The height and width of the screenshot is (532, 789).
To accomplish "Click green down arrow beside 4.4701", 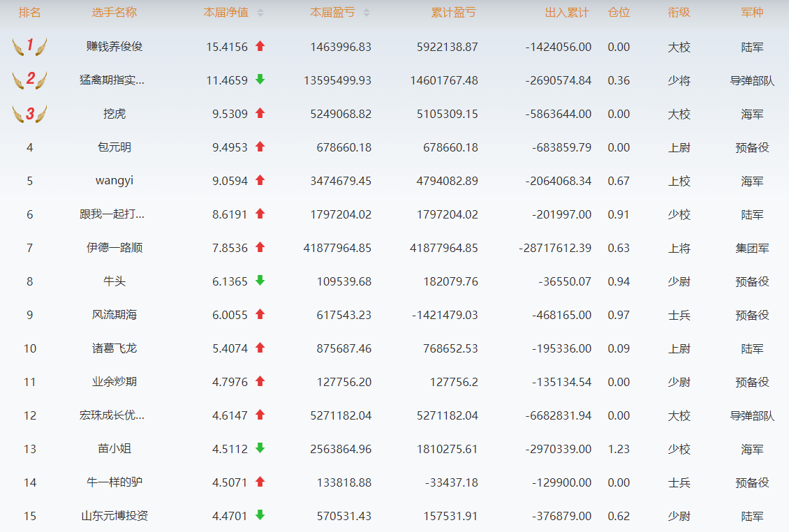I will click(260, 515).
